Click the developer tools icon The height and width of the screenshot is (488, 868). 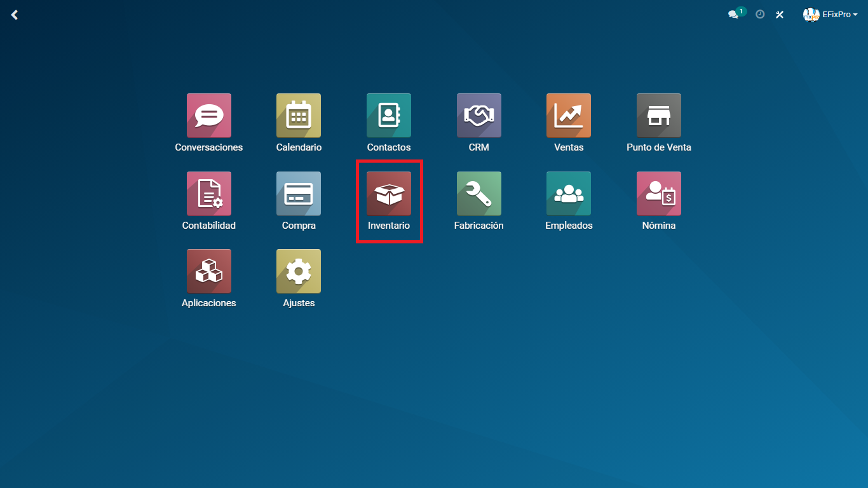coord(780,14)
